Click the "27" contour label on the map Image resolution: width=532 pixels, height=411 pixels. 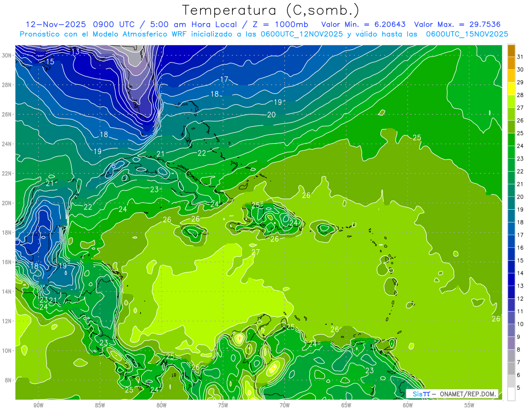click(255, 252)
